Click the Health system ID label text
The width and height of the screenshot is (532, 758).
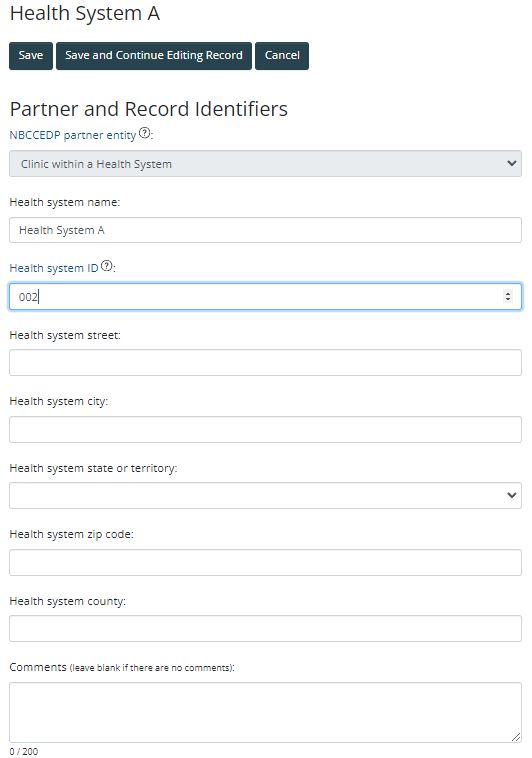[54, 268]
